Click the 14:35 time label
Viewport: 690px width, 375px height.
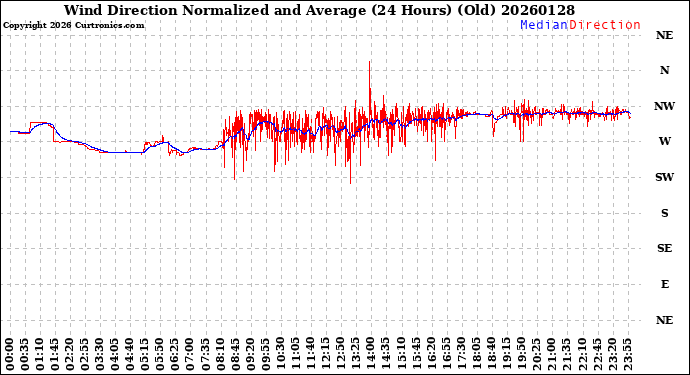click(386, 354)
